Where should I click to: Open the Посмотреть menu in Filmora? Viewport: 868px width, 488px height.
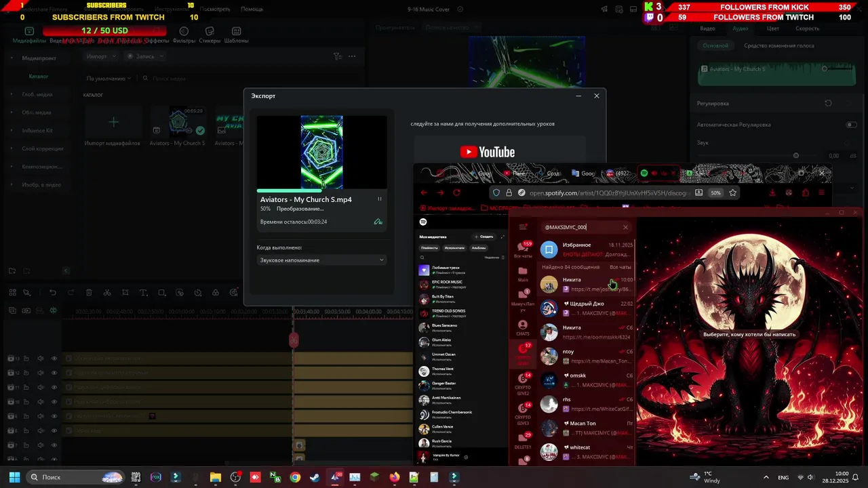tap(215, 9)
